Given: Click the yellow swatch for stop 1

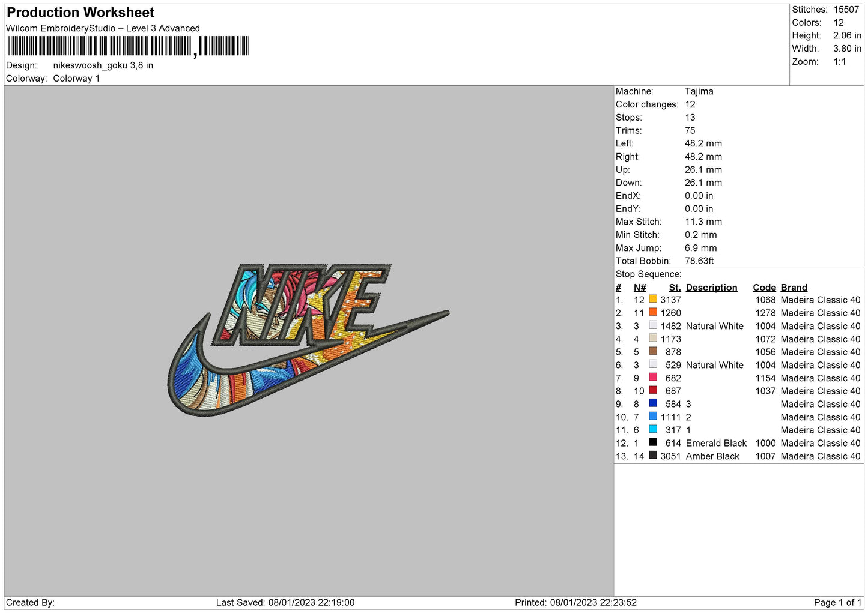Looking at the screenshot, I should coord(653,299).
